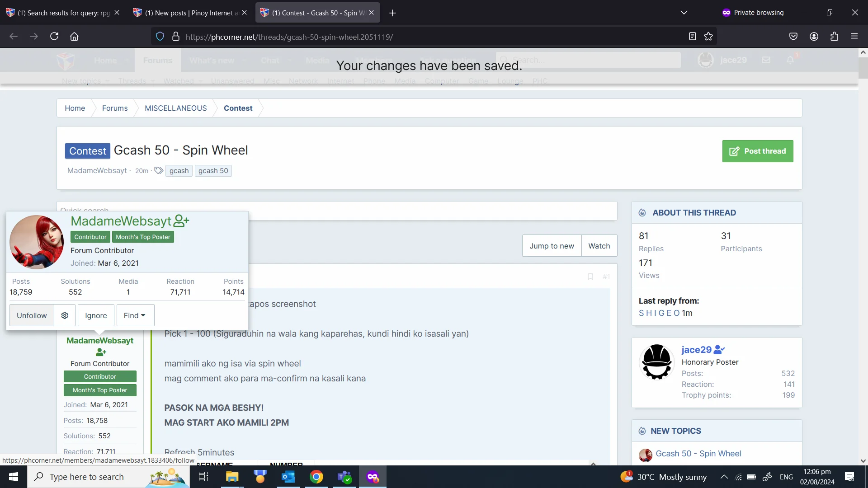The height and width of the screenshot is (488, 868).
Task: Open follow settings gear in member card
Action: 65,315
